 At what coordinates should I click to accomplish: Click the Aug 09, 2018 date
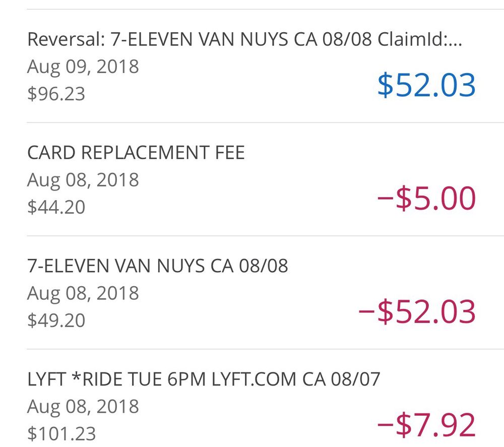83,67
